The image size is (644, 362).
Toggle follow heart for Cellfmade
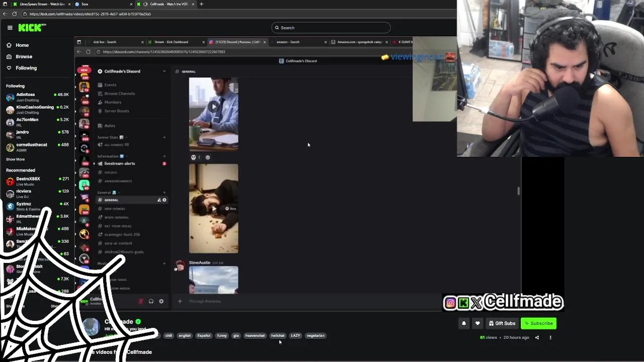click(477, 323)
